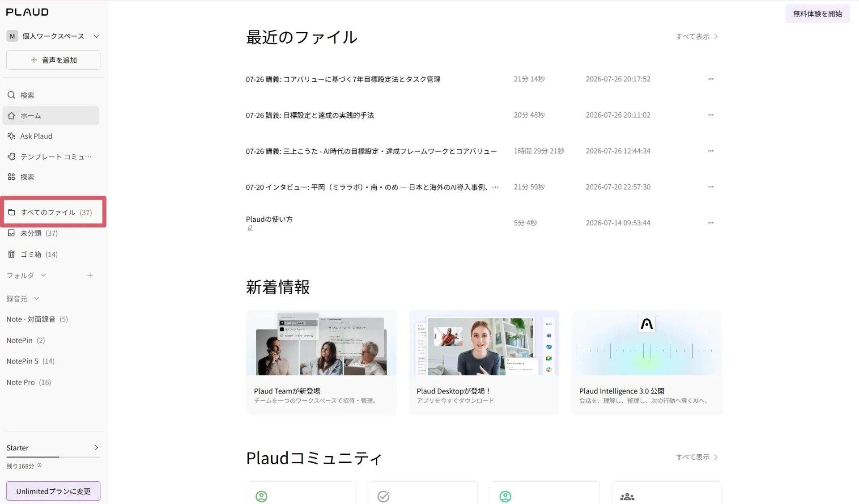Click the 無料体験を開始 button
Image resolution: width=859 pixels, height=504 pixels.
click(817, 14)
